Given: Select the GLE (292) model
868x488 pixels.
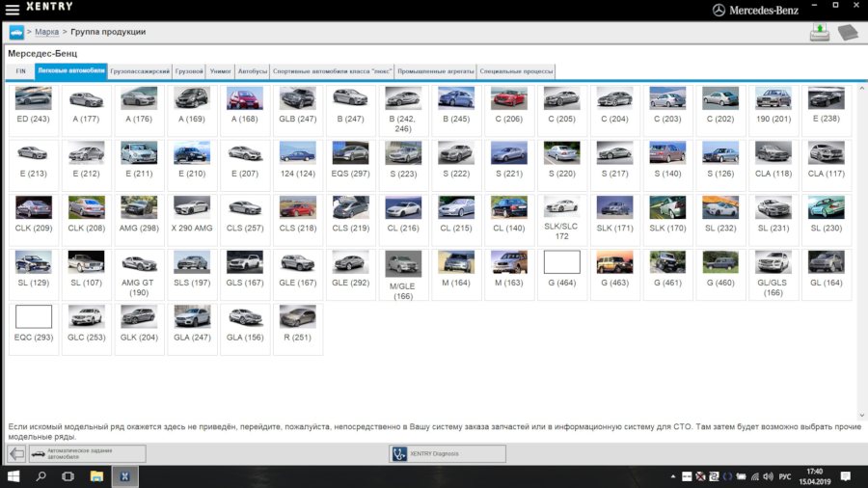Looking at the screenshot, I should [x=350, y=275].
